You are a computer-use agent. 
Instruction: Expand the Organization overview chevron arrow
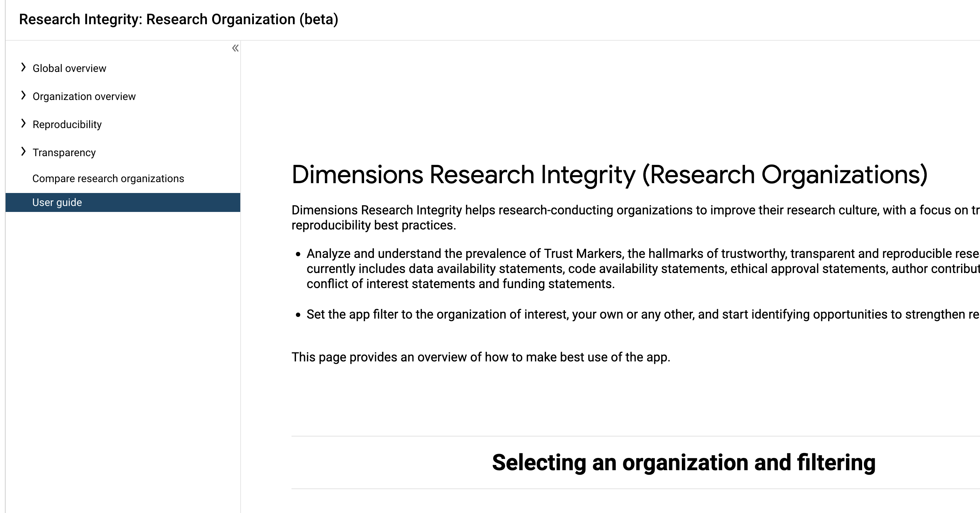click(x=23, y=95)
